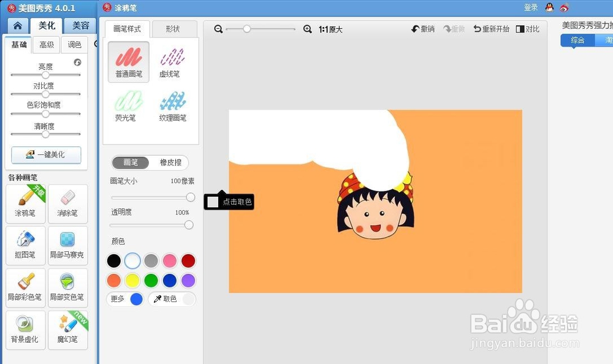Click the Weibo login icon
The width and height of the screenshot is (613, 364).
click(x=564, y=7)
